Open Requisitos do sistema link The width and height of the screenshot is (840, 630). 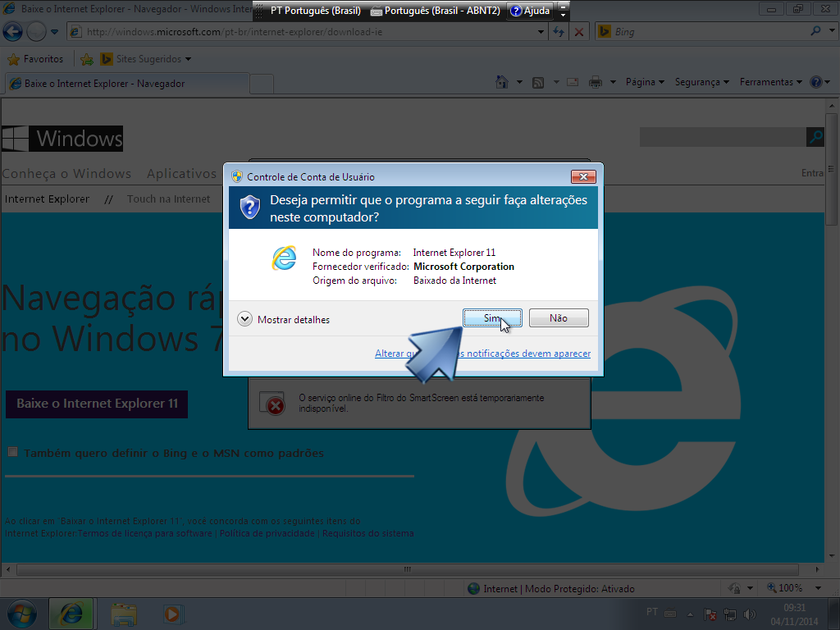click(368, 533)
